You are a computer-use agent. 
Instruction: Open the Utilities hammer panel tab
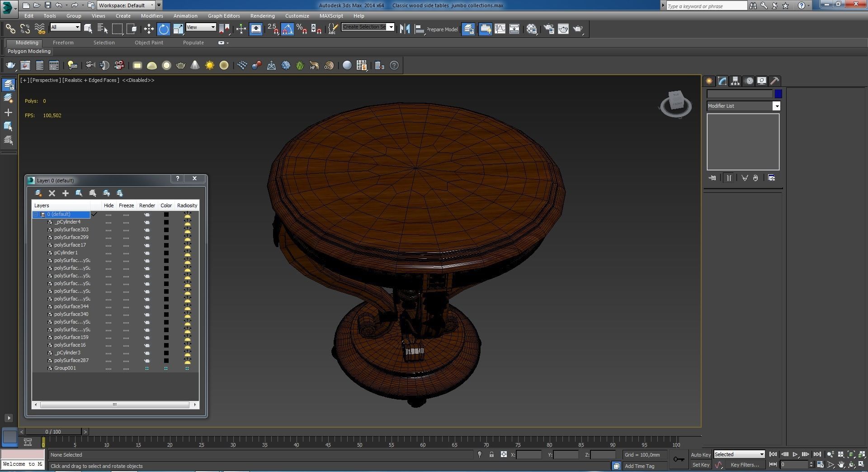pyautogui.click(x=775, y=81)
